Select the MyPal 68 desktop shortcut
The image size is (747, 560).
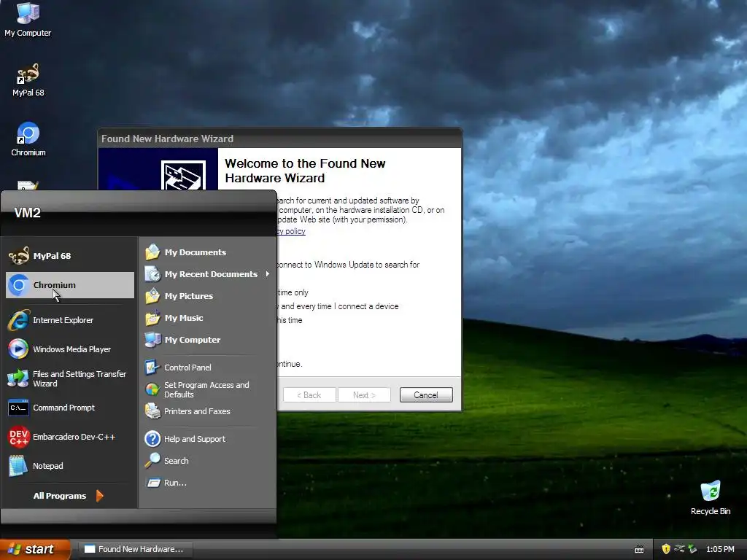(x=28, y=80)
